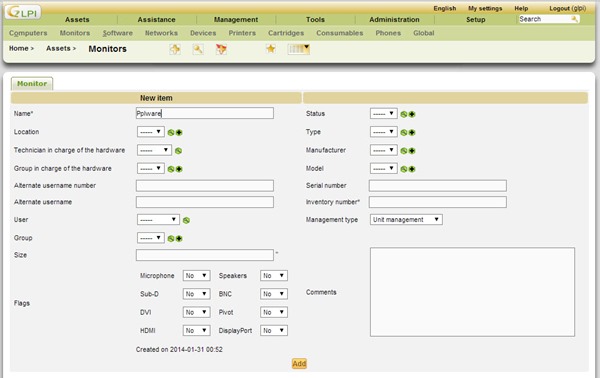This screenshot has width=600, height=378.
Task: Open the Microphone flag dropdown
Action: pyautogui.click(x=197, y=275)
